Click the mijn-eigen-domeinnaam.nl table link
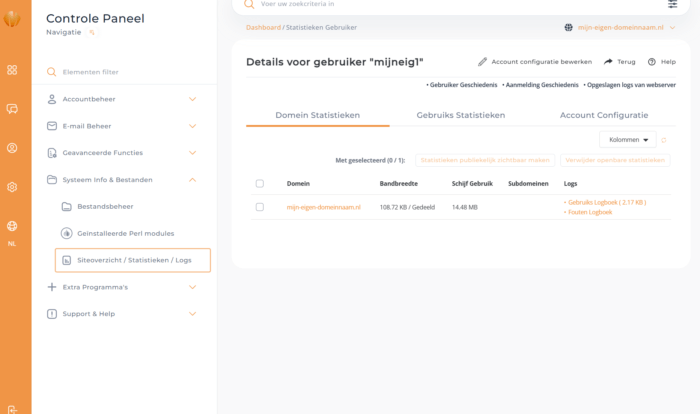The image size is (700, 414). click(x=324, y=207)
